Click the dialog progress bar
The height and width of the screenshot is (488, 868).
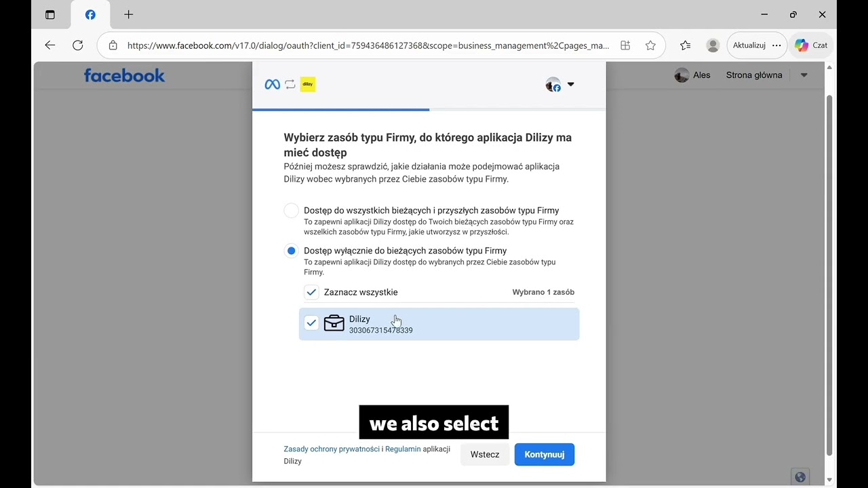(429, 109)
